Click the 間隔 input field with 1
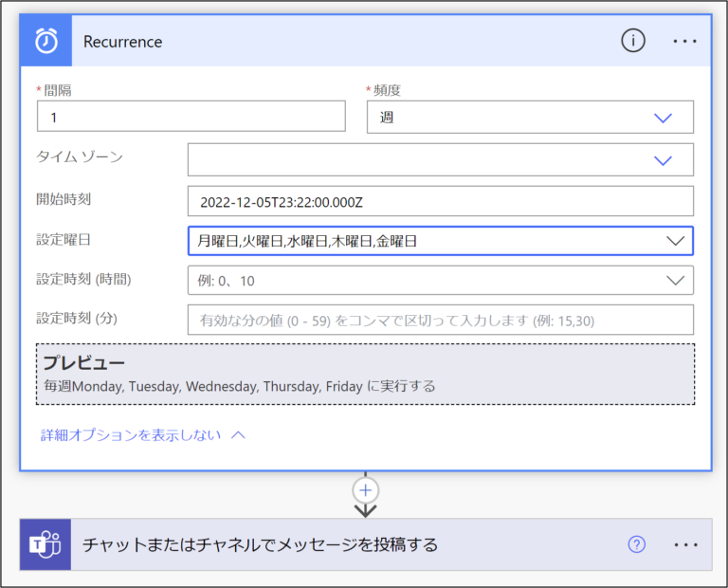Screen dimensions: 728x588 (191, 116)
